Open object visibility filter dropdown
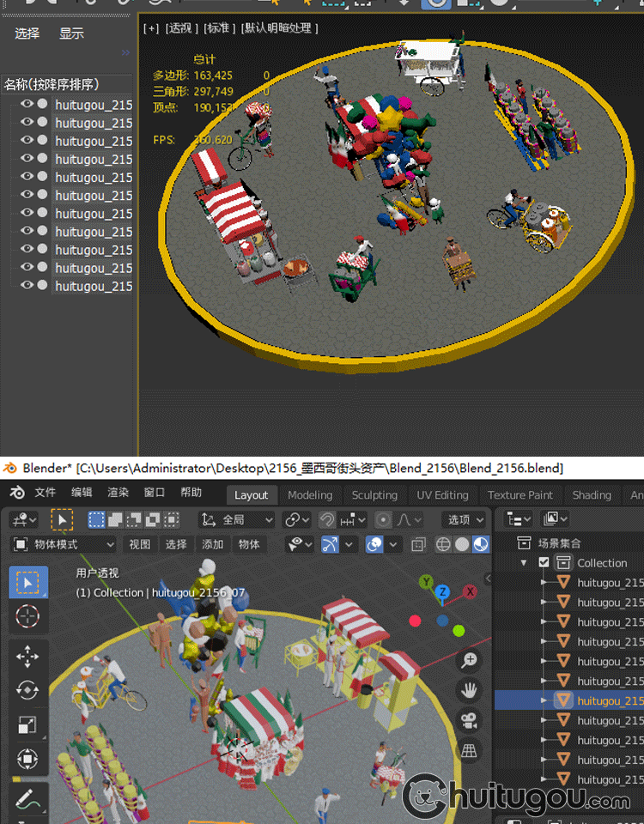This screenshot has width=644, height=824. (300, 544)
